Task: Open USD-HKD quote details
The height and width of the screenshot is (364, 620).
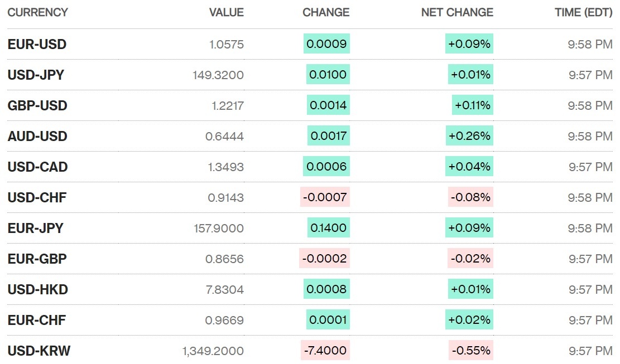Action: [x=38, y=289]
